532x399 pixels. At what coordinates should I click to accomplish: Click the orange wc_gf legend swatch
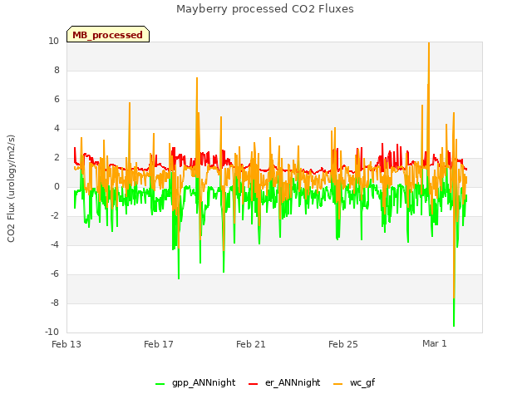338,384
